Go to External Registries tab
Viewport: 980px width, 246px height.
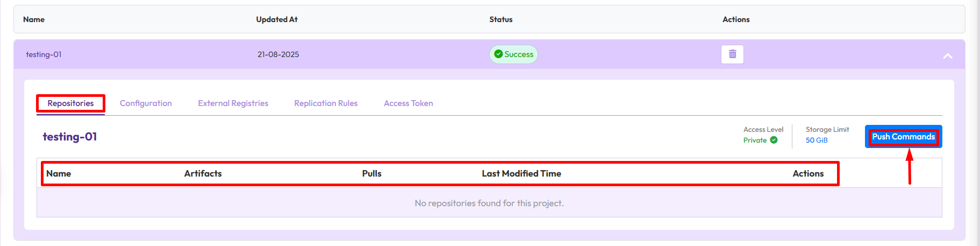(233, 103)
